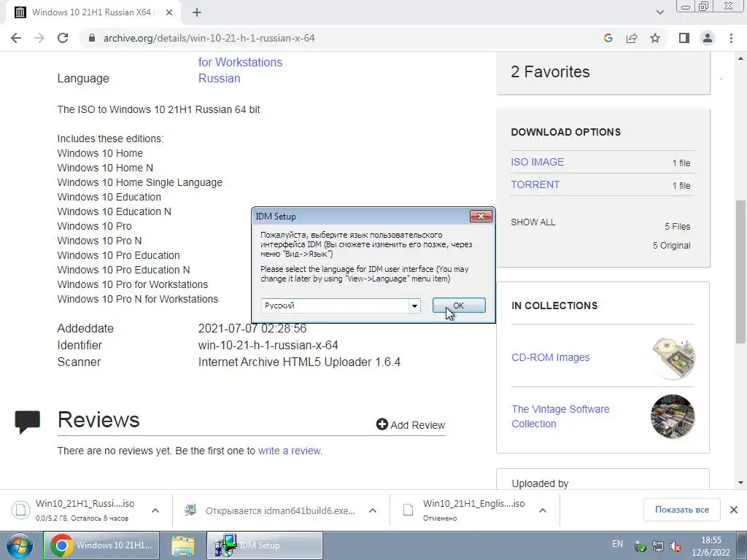
Task: Open menu for idman641build6.exe download
Action: click(x=373, y=510)
